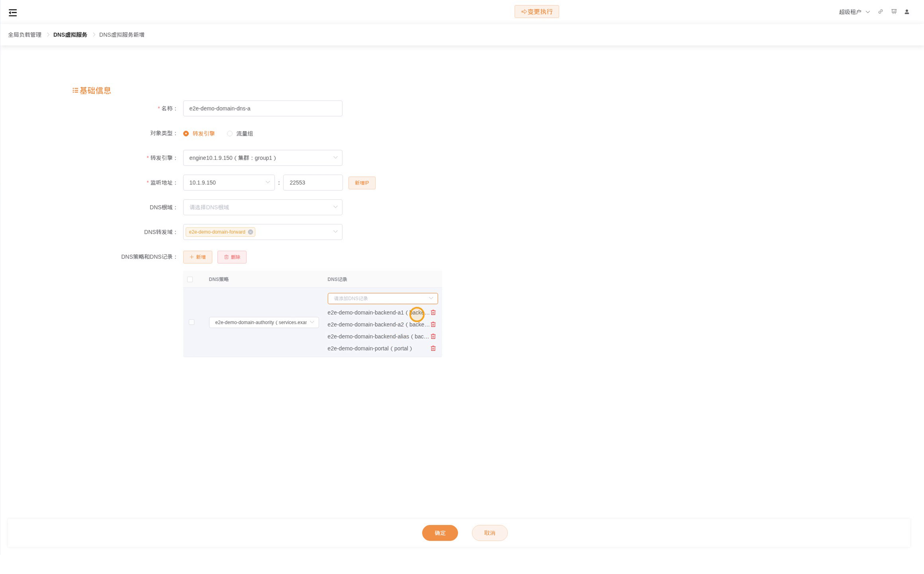Open the 转发引擎 engine dropdown
Image resolution: width=924 pixels, height=574 pixels.
click(x=263, y=158)
